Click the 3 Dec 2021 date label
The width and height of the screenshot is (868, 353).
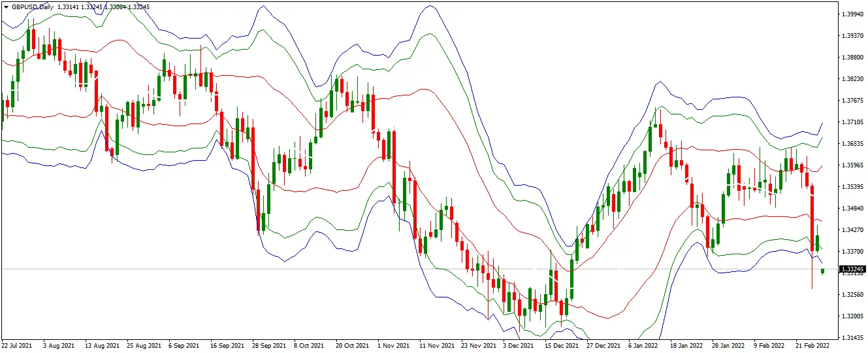[519, 345]
